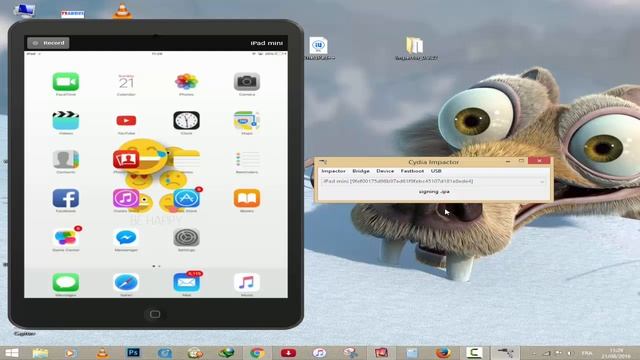Open the orange iBooks app
This screenshot has width=640, height=360.
(247, 198)
